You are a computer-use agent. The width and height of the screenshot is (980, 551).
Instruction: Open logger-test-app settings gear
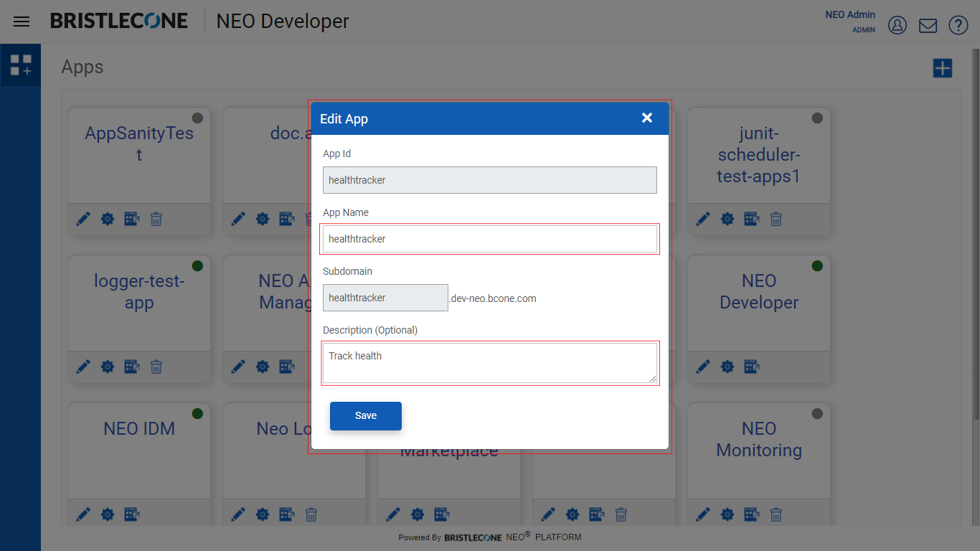(108, 367)
